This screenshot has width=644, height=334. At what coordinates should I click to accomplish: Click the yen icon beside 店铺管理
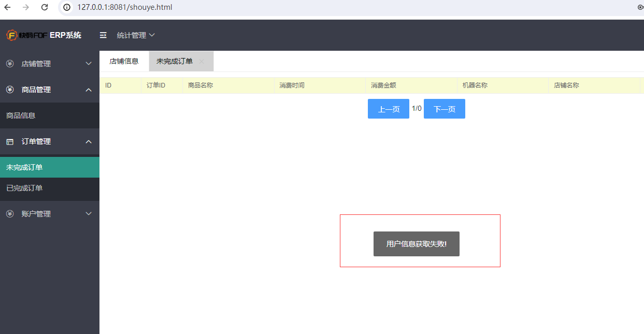coord(10,64)
